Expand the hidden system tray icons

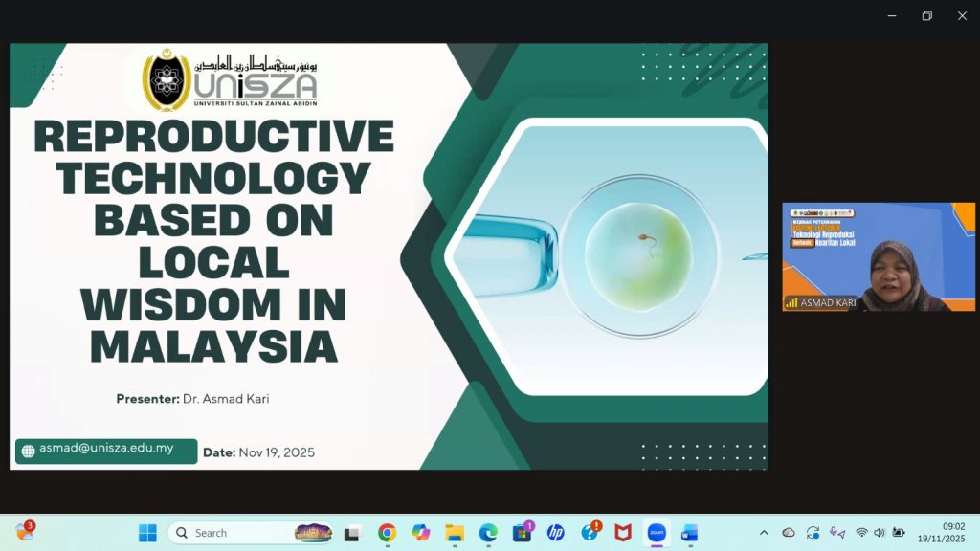click(x=764, y=533)
